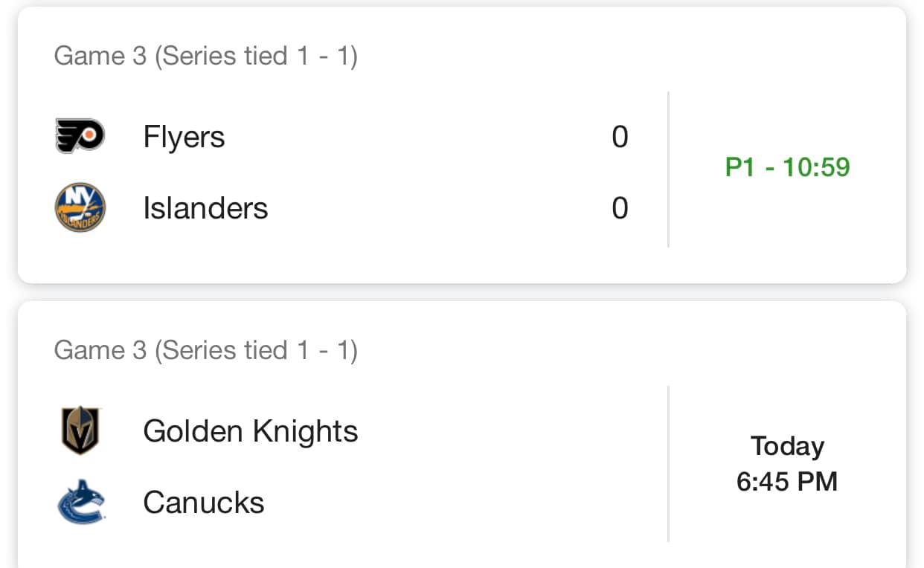Viewport: 924px width, 568px height.
Task: Open the Golden Knights vs Canucks game card
Action: click(x=462, y=435)
